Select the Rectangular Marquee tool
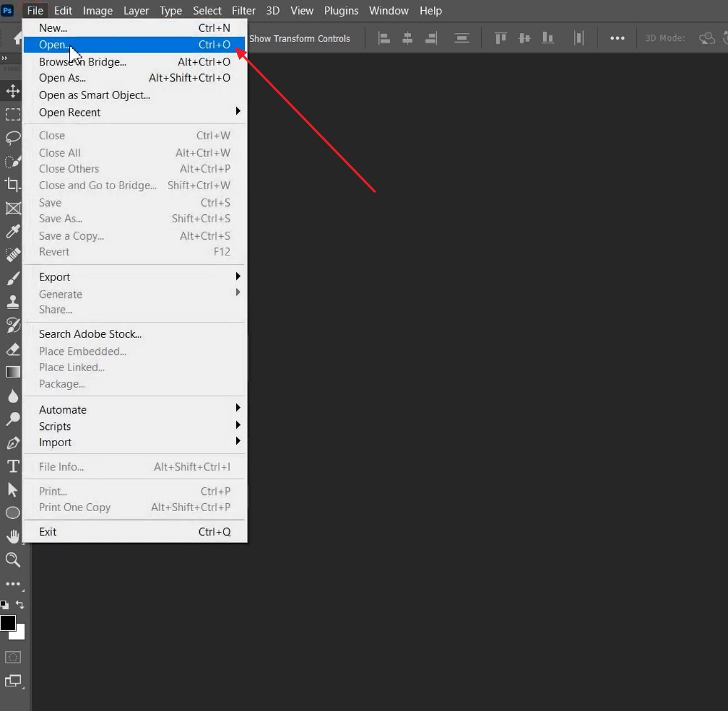 pyautogui.click(x=12, y=114)
